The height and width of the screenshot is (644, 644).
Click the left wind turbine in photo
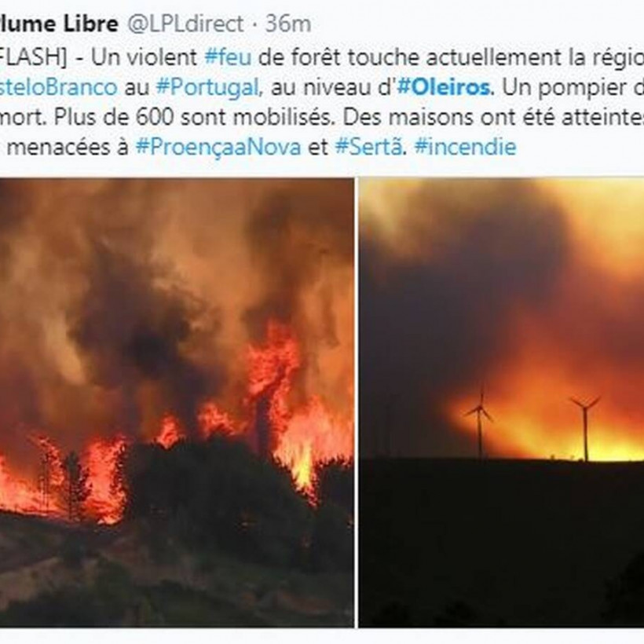pos(479,421)
